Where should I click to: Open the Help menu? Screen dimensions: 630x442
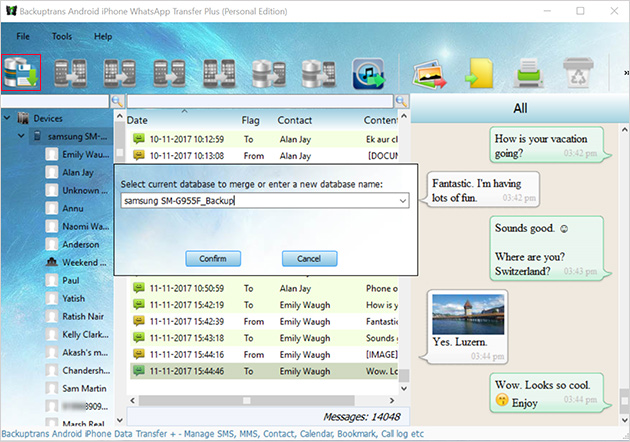(x=103, y=36)
